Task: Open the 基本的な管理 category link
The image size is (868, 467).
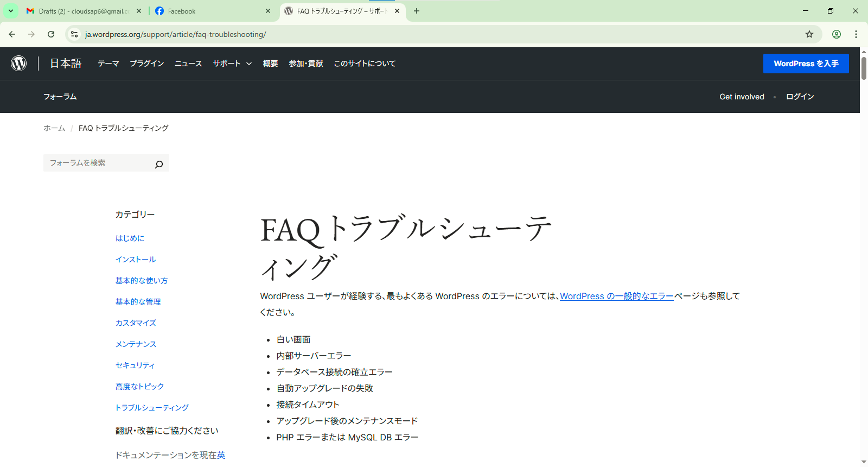Action: tap(138, 302)
